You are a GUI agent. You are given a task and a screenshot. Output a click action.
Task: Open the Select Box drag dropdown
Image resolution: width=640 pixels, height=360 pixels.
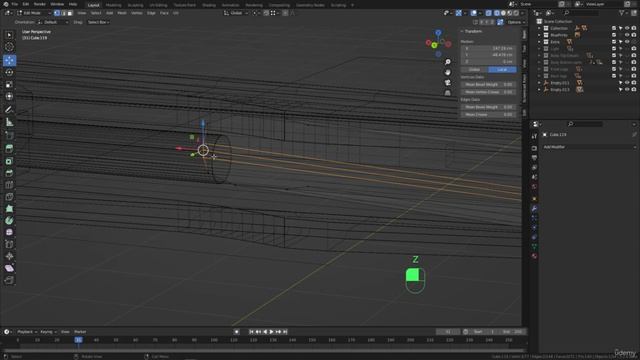coord(98,22)
